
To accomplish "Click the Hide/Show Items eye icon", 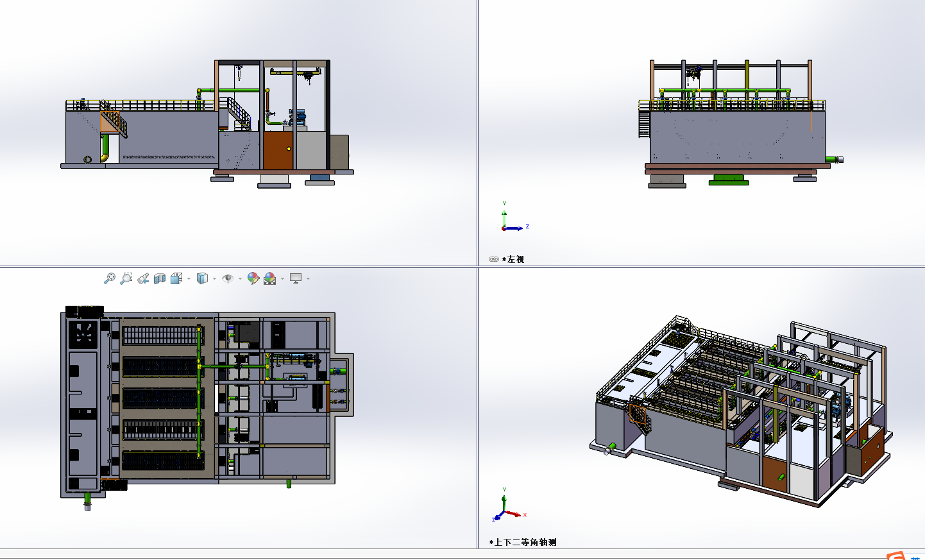I will click(x=228, y=278).
